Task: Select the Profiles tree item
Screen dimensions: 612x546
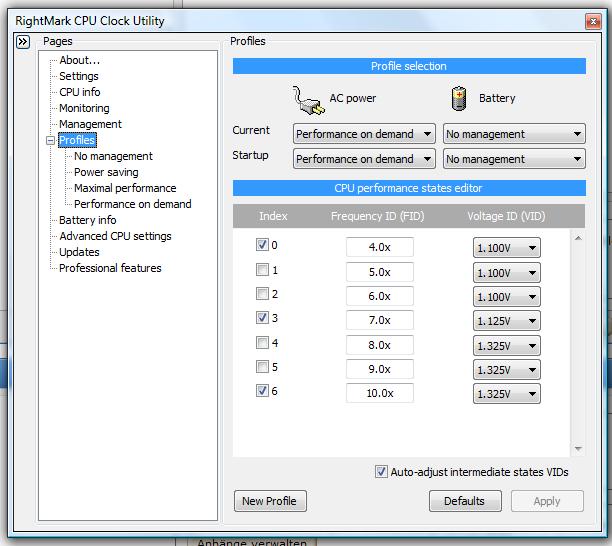Action: [x=77, y=140]
